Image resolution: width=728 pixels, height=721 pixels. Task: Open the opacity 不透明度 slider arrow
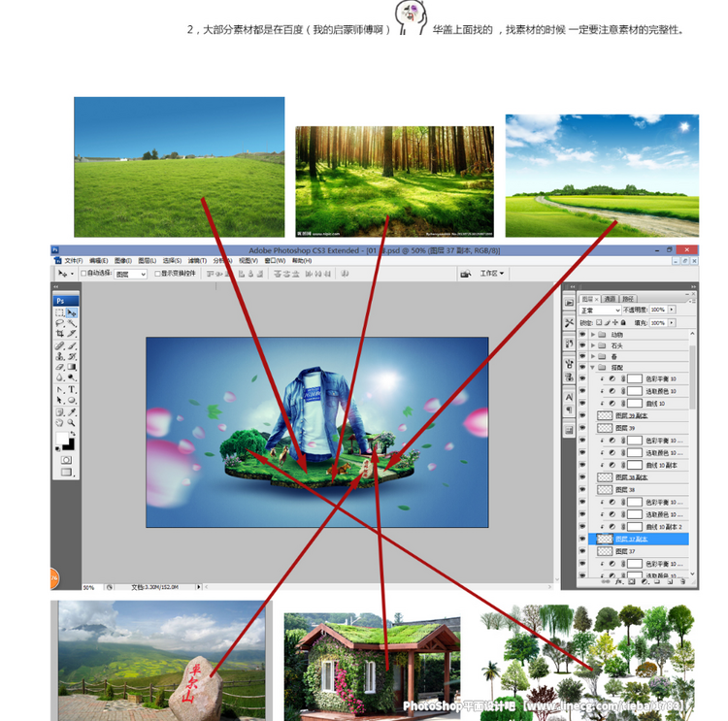pyautogui.click(x=672, y=310)
